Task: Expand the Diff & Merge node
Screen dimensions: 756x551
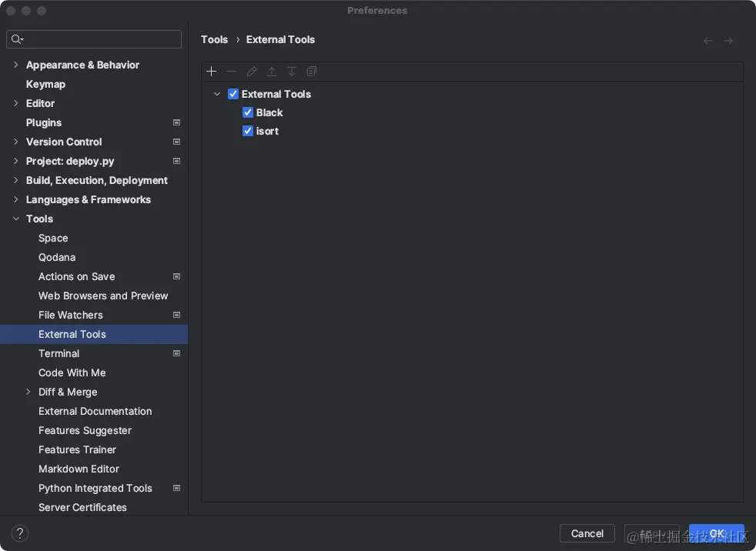Action: [x=28, y=392]
